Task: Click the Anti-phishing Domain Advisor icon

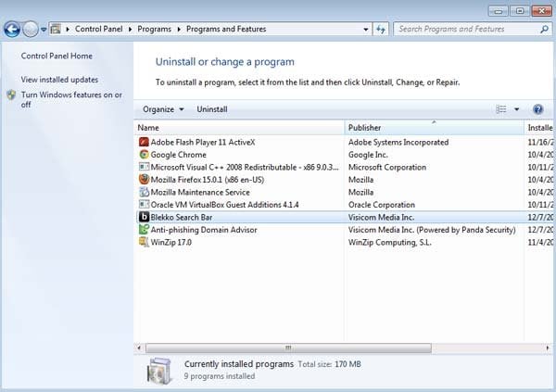Action: [x=144, y=230]
